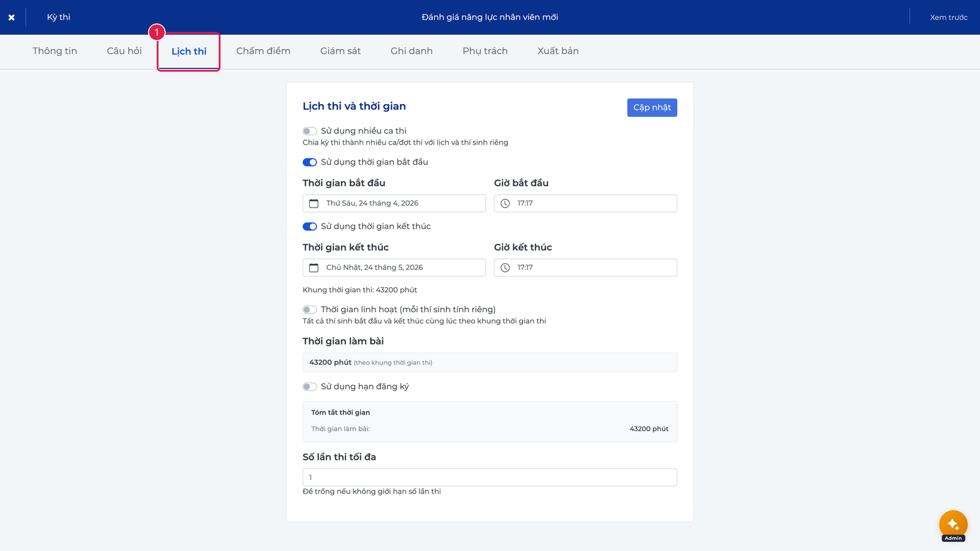Focus the Số lần thi tối đa field
The image size is (980, 551).
[490, 478]
